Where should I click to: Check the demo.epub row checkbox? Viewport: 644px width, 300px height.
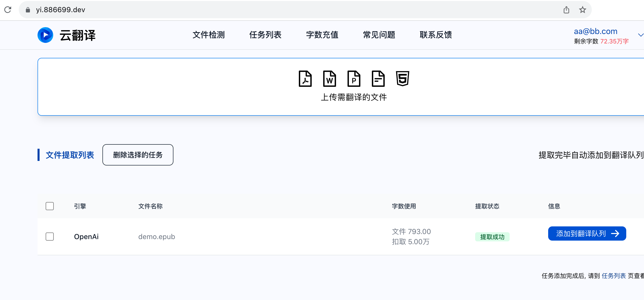(x=50, y=237)
